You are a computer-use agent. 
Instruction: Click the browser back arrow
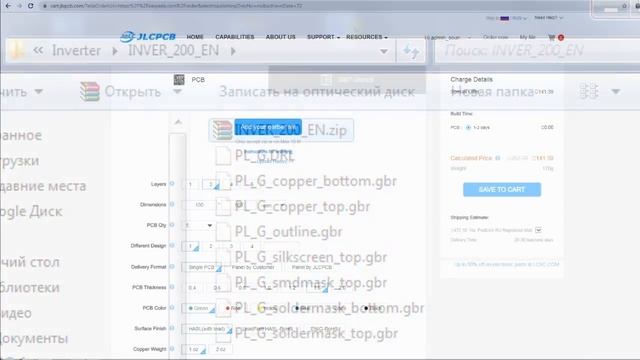pyautogui.click(x=8, y=6)
